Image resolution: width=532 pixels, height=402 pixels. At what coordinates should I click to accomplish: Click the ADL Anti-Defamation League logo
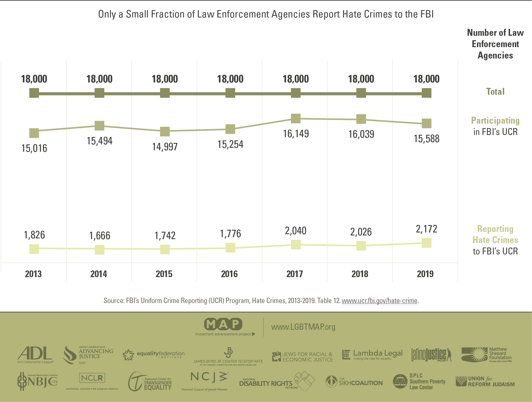point(35,355)
